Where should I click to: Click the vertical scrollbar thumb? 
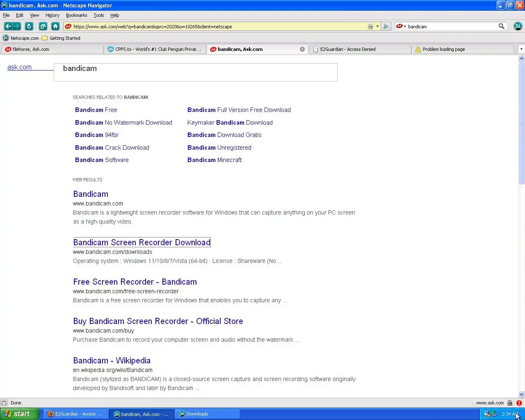pyautogui.click(x=521, y=123)
